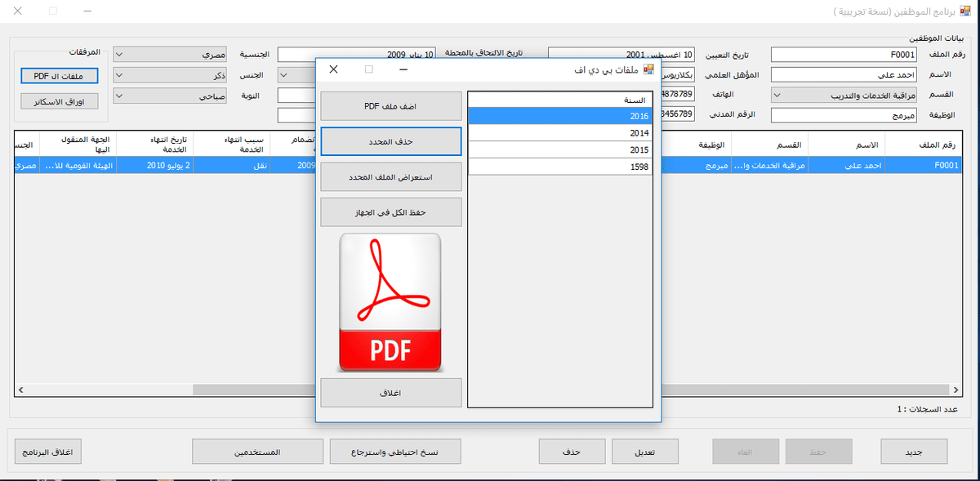Click the الوظيفة input field مبرمج
Screen dimensions: 980x481
click(x=845, y=115)
